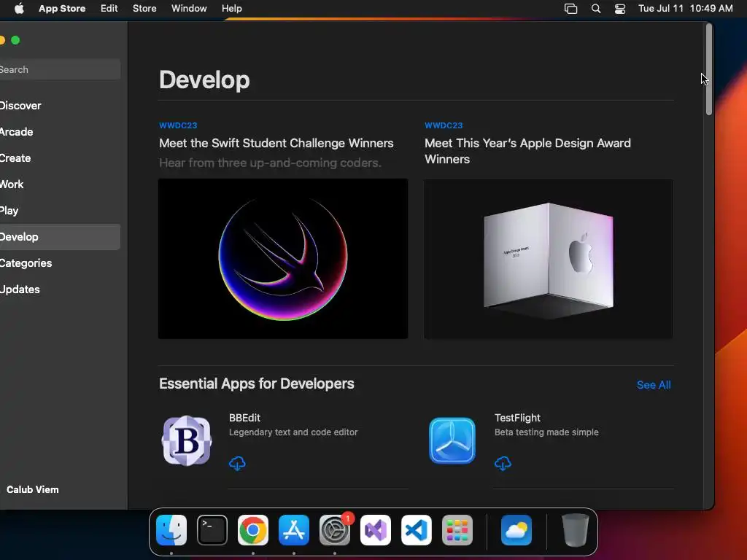Open Google Chrome from the dock

point(253,530)
